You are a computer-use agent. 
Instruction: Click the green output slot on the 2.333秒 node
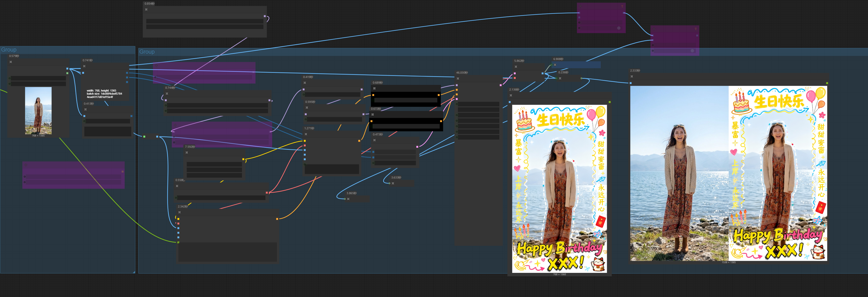click(x=827, y=83)
